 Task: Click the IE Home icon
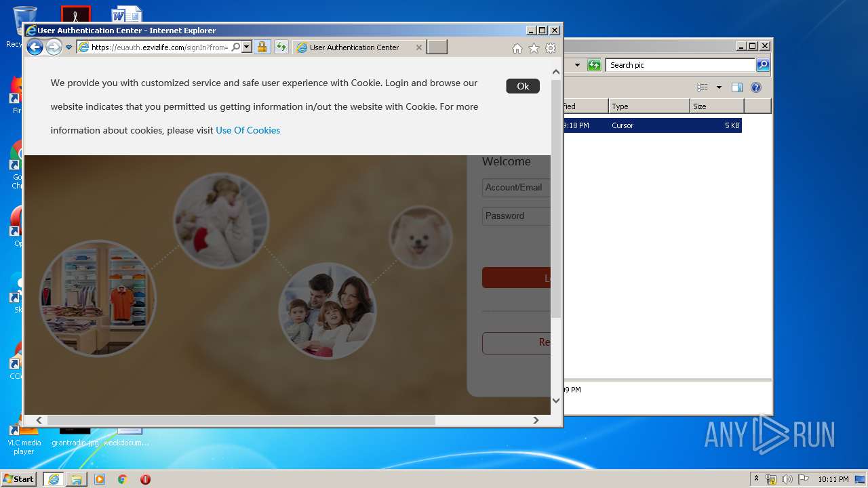point(517,48)
